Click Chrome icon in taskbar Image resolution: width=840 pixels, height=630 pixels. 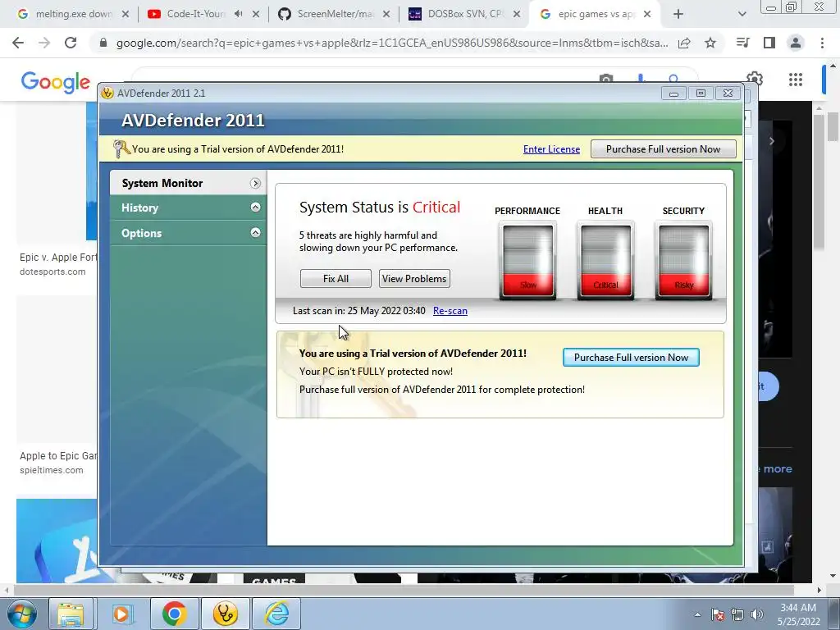coord(174,614)
